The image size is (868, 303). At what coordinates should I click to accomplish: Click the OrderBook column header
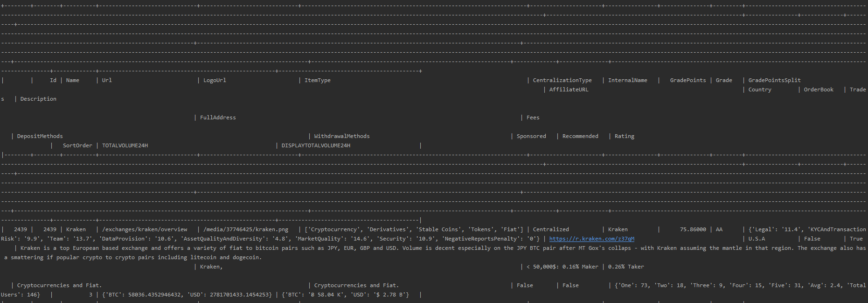click(x=819, y=90)
